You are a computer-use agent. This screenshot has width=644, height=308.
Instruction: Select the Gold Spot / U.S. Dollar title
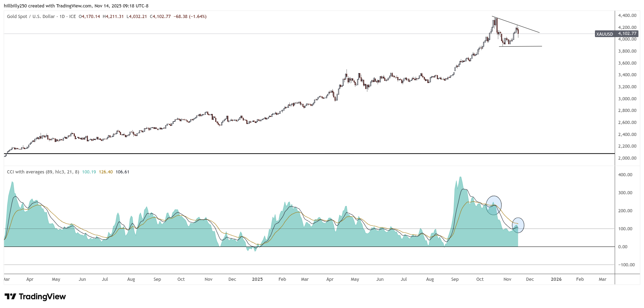coord(31,17)
